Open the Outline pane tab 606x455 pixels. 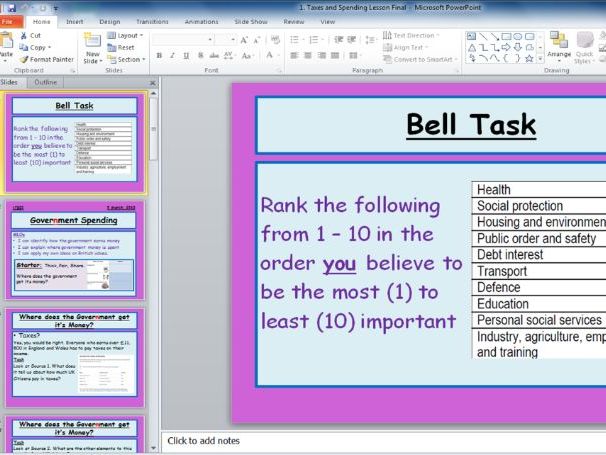coord(45,82)
